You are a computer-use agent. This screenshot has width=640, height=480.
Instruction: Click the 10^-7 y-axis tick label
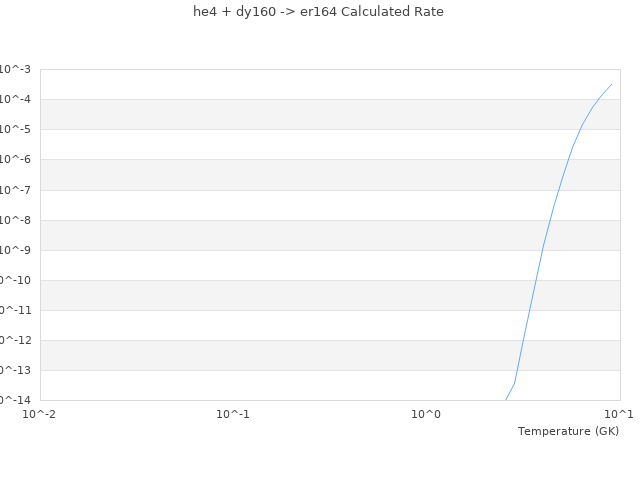(x=15, y=190)
